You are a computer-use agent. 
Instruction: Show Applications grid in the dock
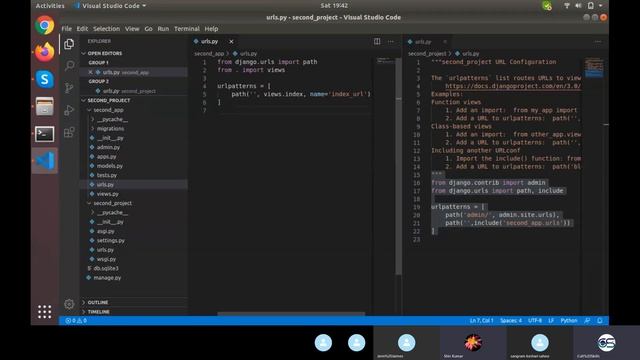click(44, 311)
